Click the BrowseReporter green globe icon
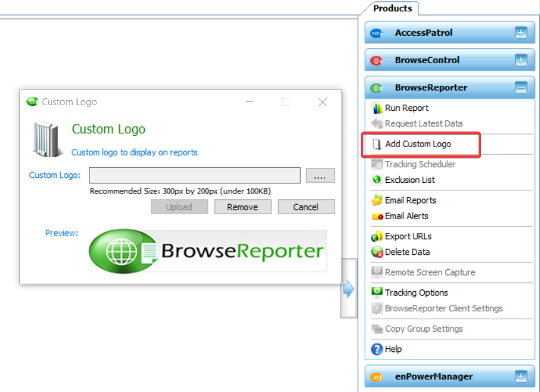 click(376, 88)
